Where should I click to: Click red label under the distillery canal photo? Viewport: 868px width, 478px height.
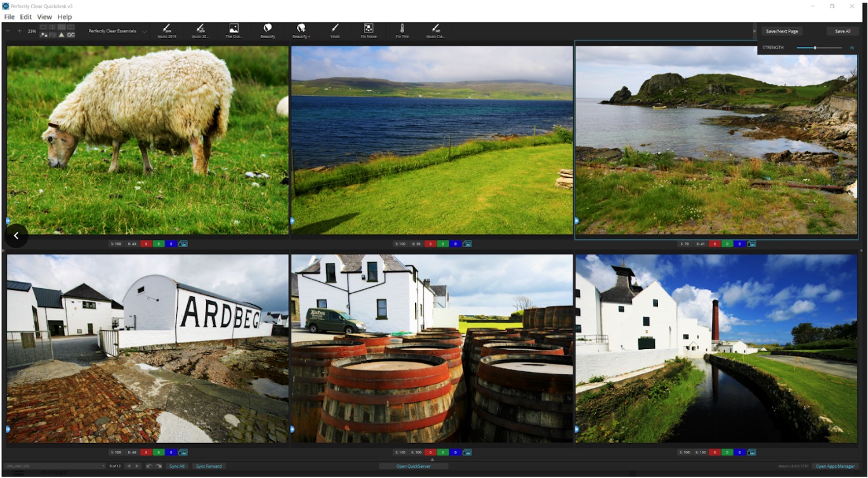click(x=714, y=453)
